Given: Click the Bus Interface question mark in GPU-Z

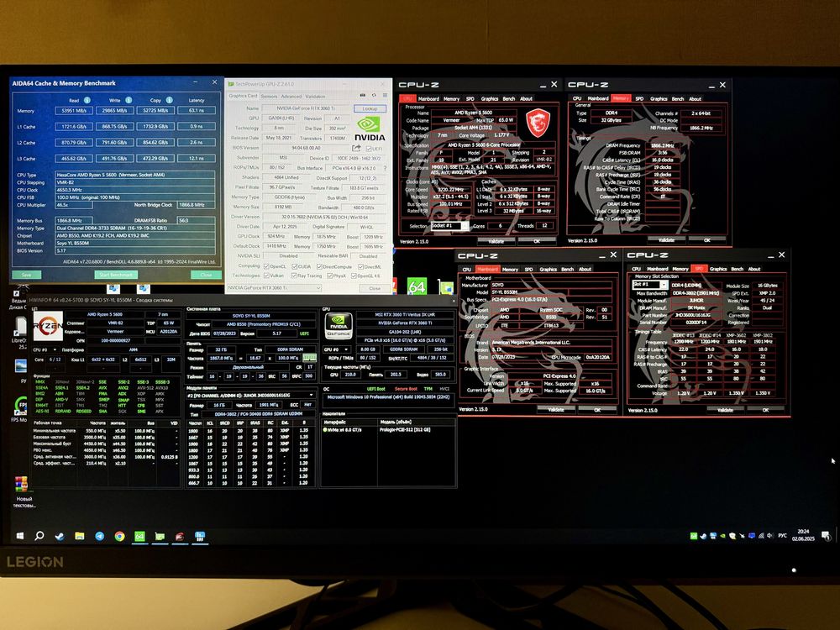Looking at the screenshot, I should tap(385, 168).
